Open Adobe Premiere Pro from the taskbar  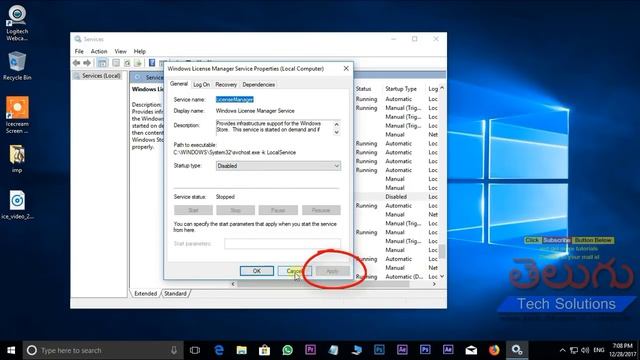tap(310, 350)
